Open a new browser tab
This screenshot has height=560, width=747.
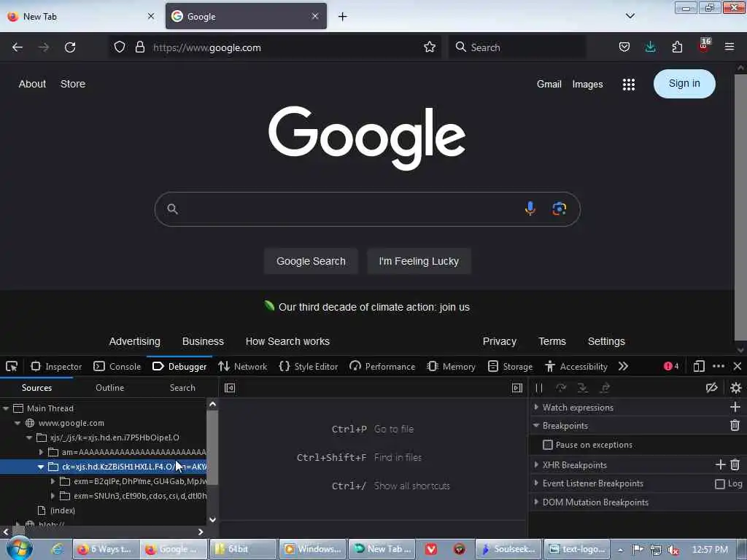click(343, 16)
